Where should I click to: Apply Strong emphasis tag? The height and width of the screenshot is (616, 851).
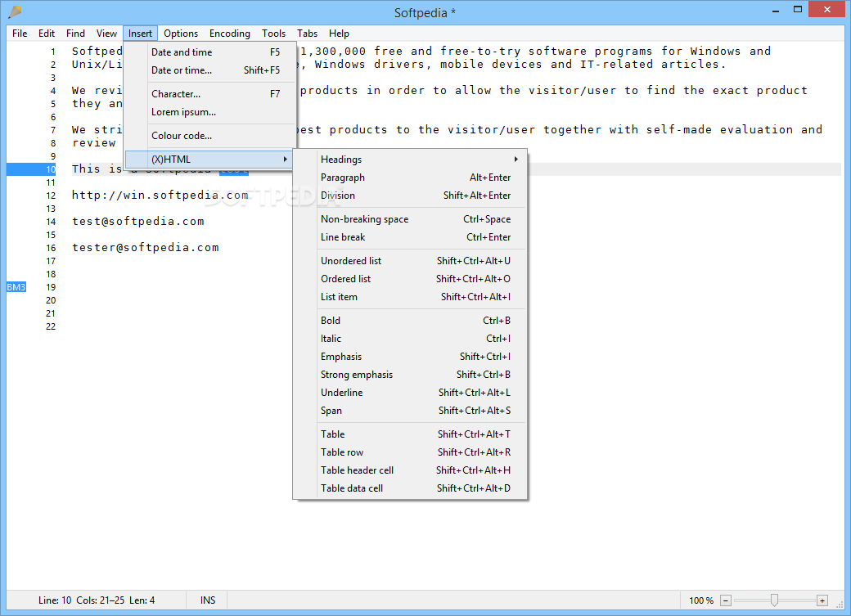coord(410,375)
